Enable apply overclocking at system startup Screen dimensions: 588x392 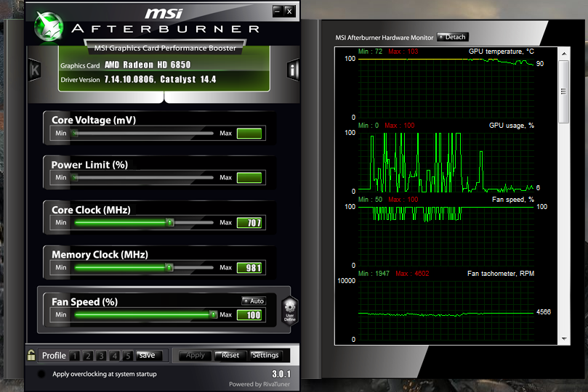[x=41, y=375]
